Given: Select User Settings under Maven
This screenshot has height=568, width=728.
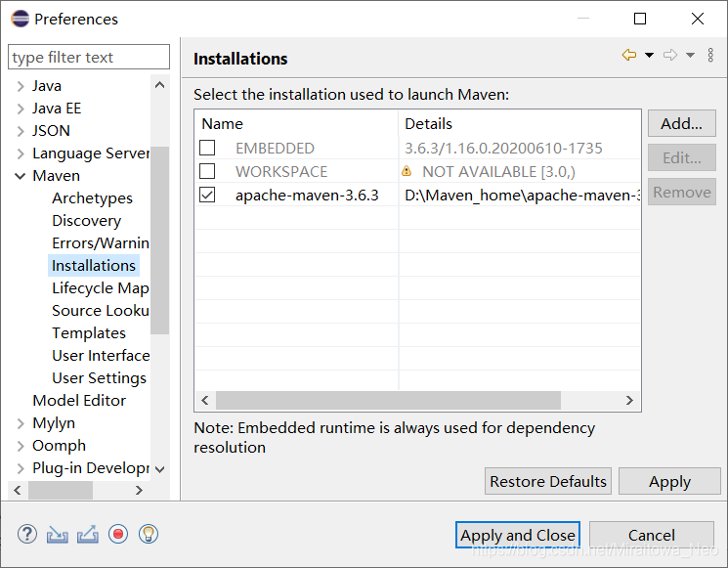Looking at the screenshot, I should (99, 378).
